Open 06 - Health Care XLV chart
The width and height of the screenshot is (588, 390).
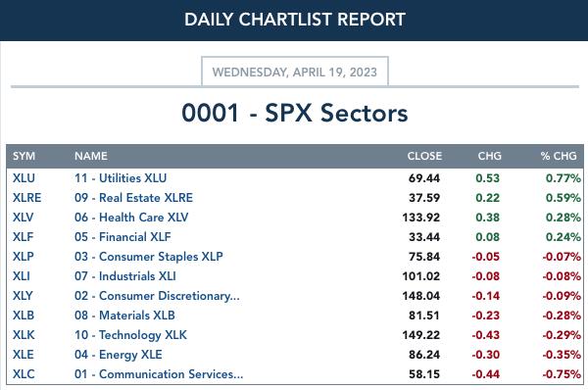click(131, 218)
